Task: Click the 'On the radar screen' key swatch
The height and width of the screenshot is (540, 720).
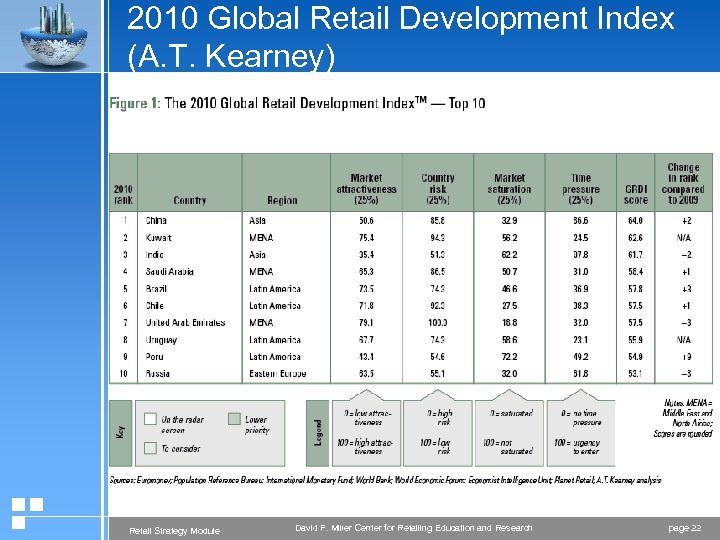Action: point(150,419)
